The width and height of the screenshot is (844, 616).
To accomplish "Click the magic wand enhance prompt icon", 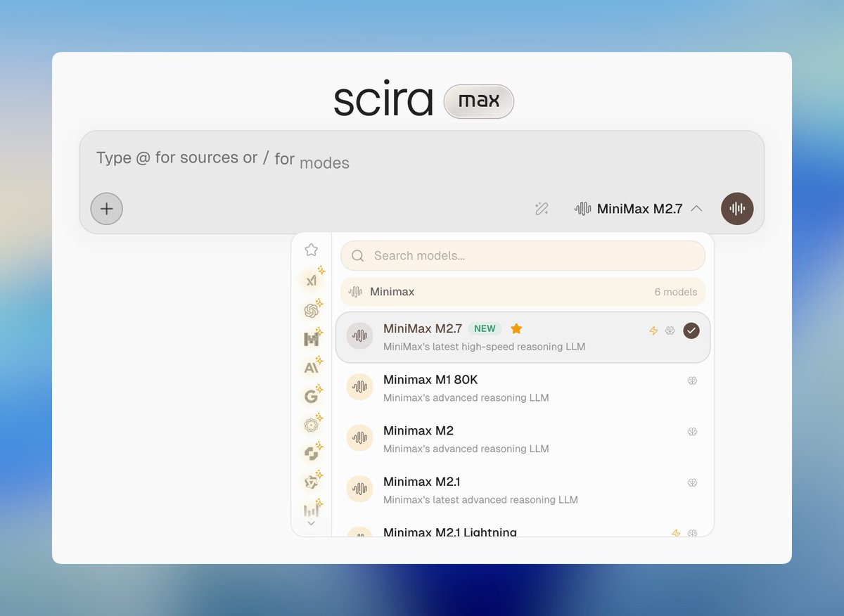I will (542, 208).
